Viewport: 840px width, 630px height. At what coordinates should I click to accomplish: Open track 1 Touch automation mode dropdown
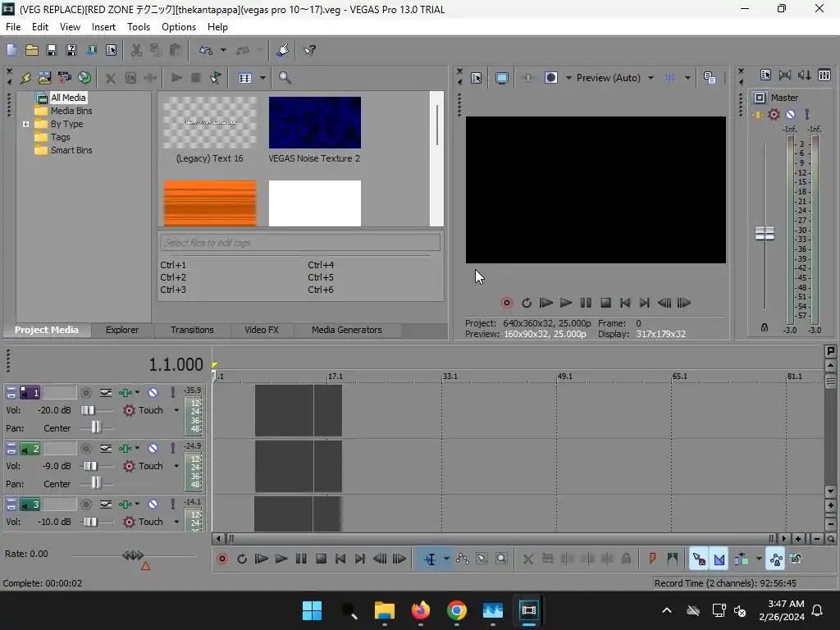point(176,410)
